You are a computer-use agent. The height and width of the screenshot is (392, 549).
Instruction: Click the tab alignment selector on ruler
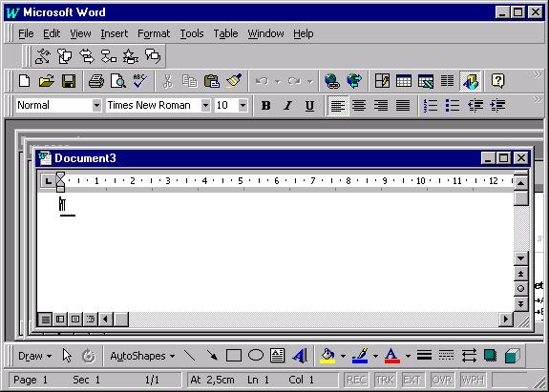(x=48, y=181)
